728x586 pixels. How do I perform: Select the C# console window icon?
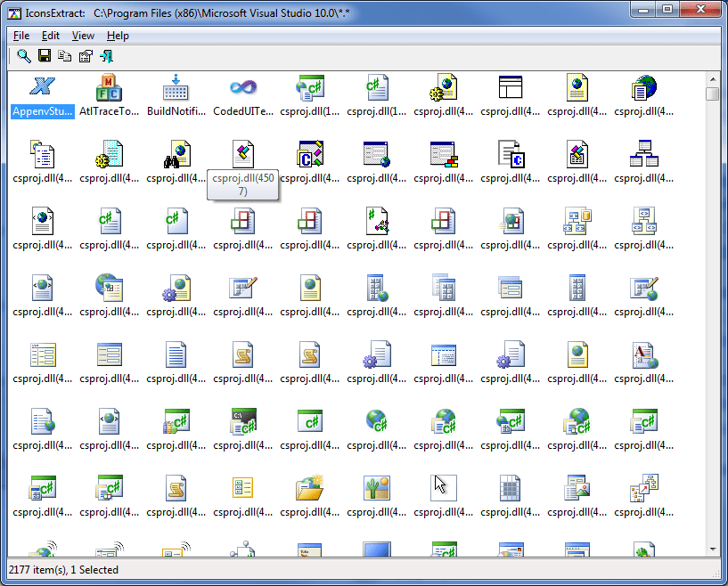point(244,421)
